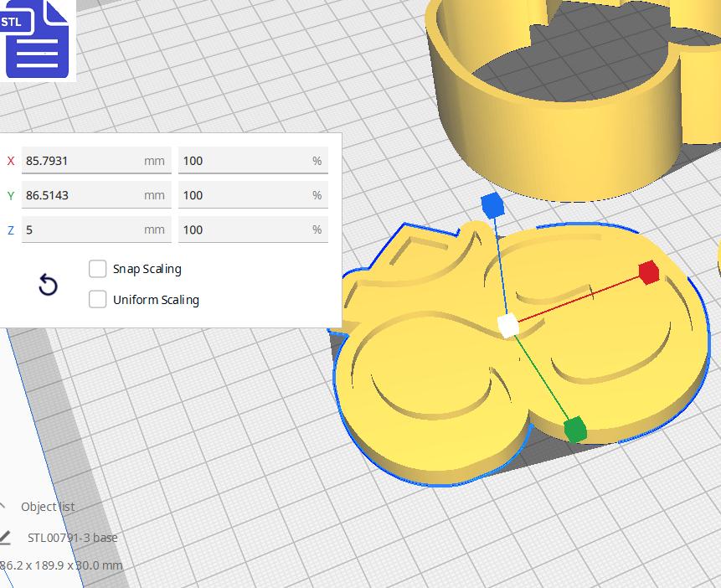Select the STL00791-3 base object name

73,538
